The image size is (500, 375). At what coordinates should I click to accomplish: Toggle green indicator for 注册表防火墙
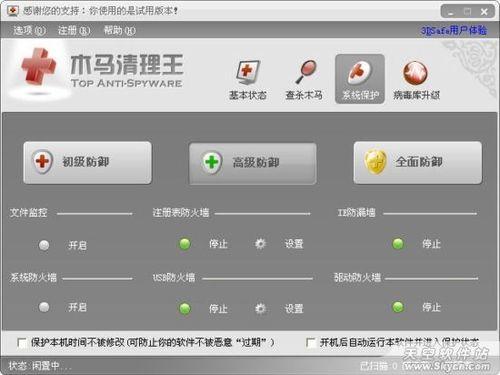(185, 244)
